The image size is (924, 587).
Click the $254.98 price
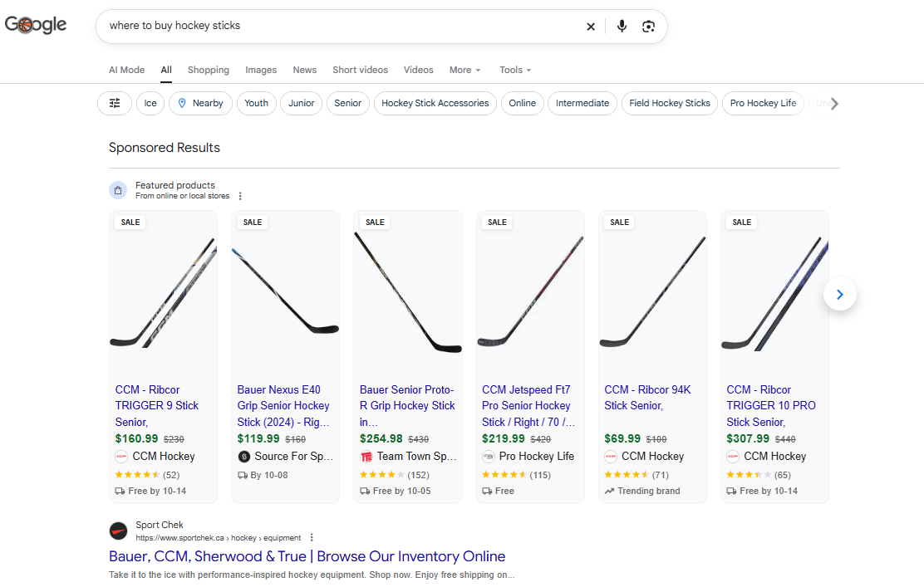click(x=381, y=438)
